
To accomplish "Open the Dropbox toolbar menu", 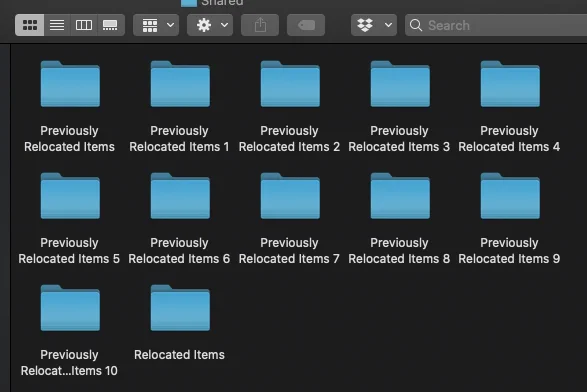I will point(374,25).
